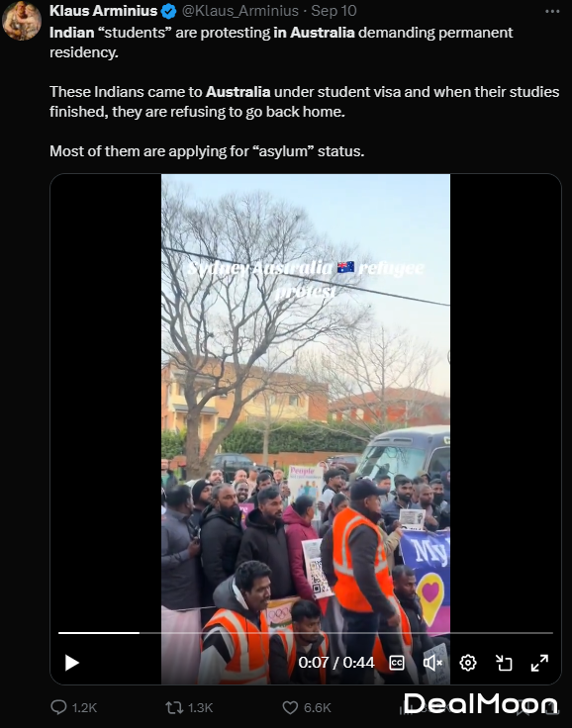Repost the tweet with the retweet icon
Image resolution: width=572 pixels, height=728 pixels.
[x=174, y=707]
